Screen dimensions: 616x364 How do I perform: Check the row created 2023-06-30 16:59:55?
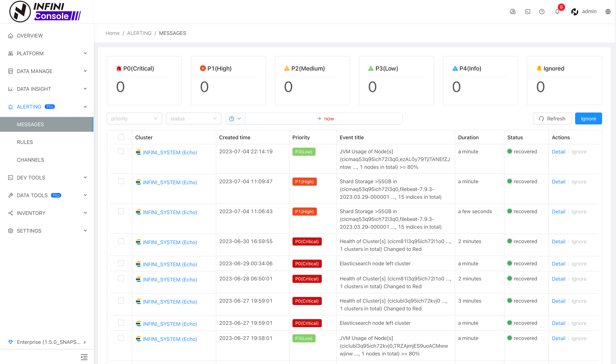coord(121,241)
